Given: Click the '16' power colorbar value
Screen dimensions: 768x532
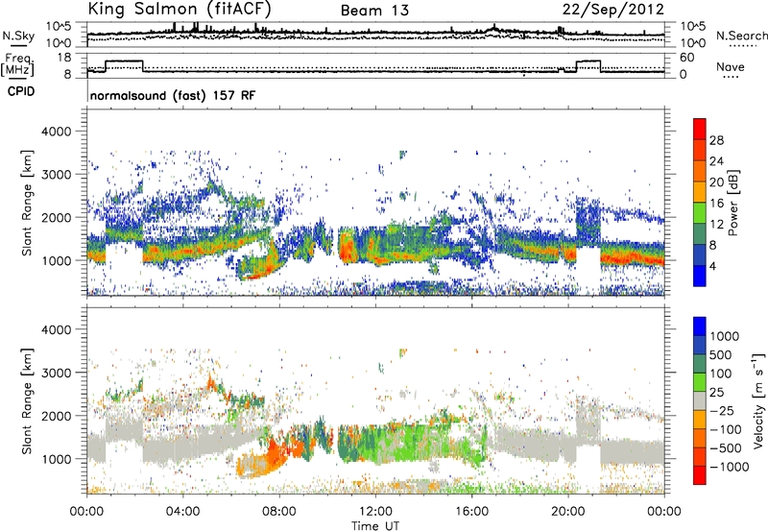Looking at the screenshot, I should pos(716,204).
